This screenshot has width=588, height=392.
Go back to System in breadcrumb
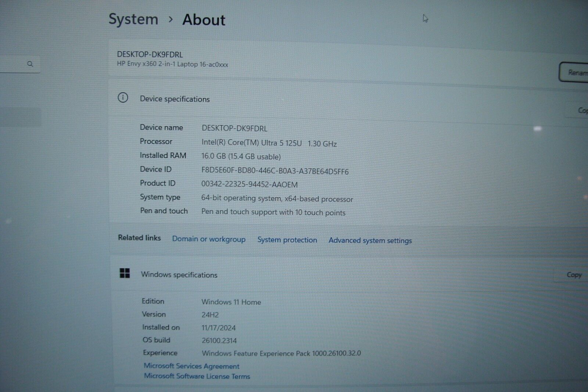click(133, 19)
